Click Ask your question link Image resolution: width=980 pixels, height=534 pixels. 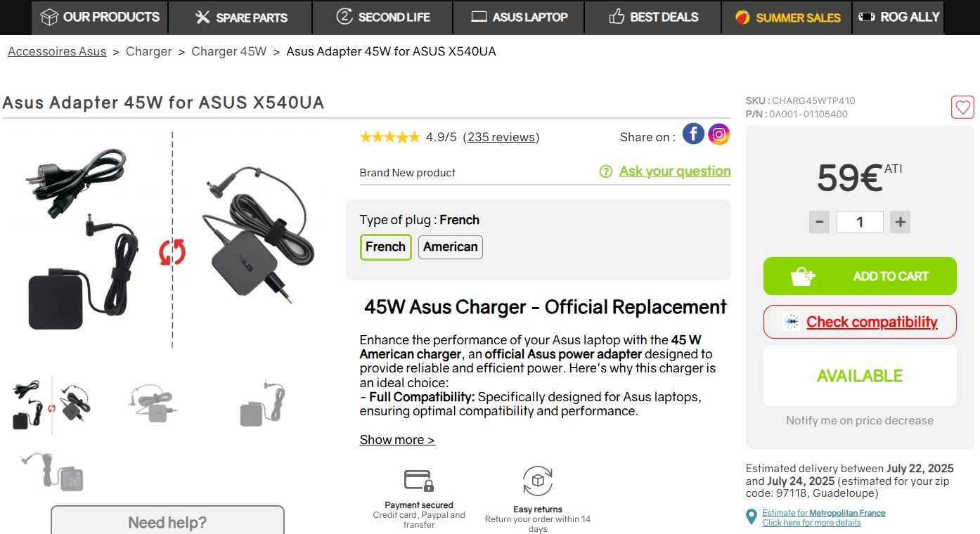click(x=675, y=171)
